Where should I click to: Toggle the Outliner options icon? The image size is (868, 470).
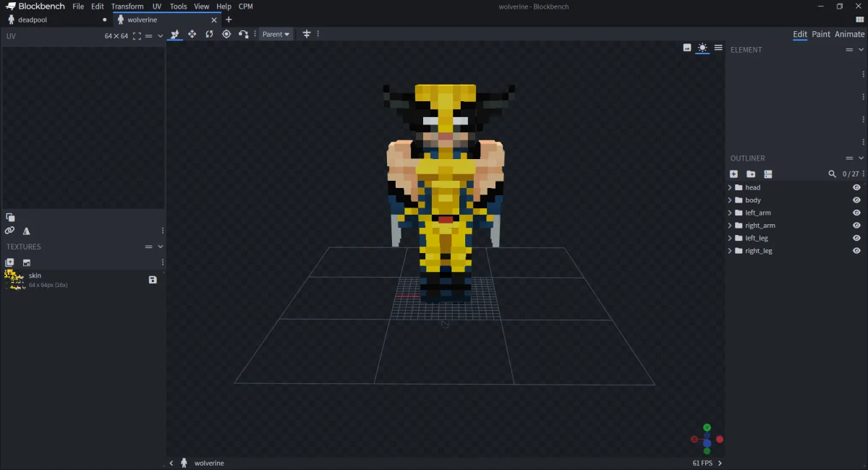click(768, 174)
